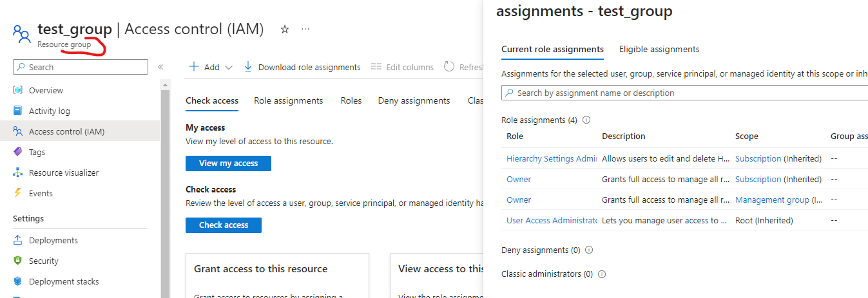
Task: Switch to the Deny assignments tab
Action: (x=414, y=100)
